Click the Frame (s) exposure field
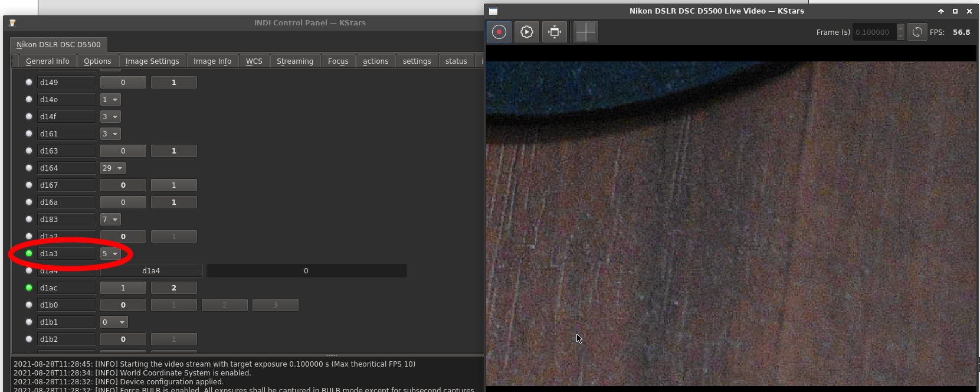Viewport: 980px width, 392px height. point(874,32)
